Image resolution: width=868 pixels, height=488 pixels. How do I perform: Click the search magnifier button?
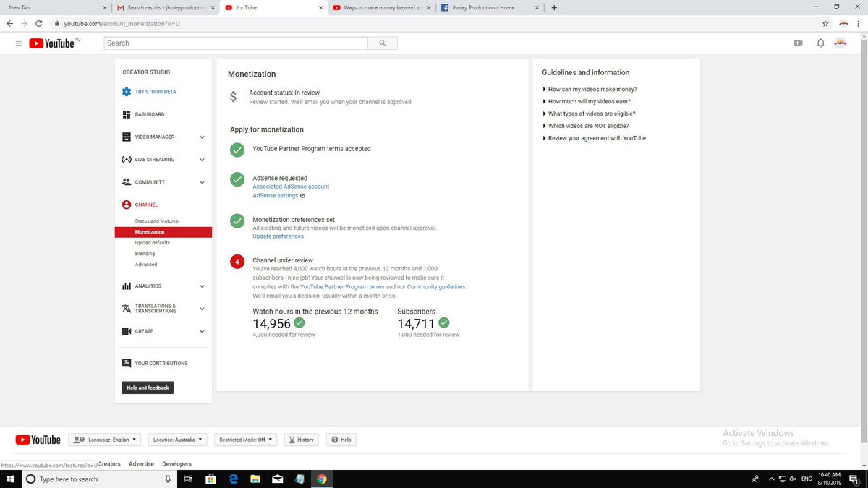pyautogui.click(x=382, y=43)
